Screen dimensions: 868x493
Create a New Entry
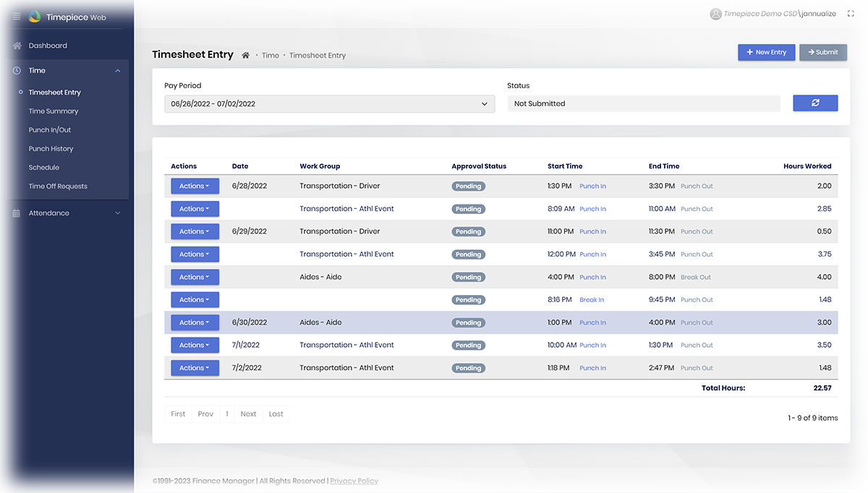tap(766, 52)
